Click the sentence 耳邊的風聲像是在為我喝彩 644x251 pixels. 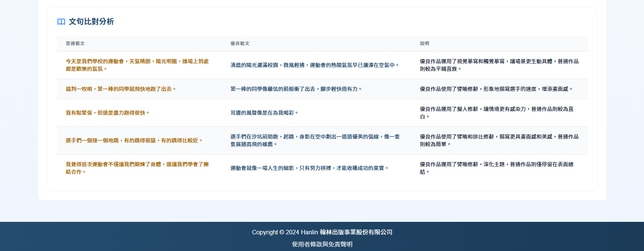coord(264,113)
